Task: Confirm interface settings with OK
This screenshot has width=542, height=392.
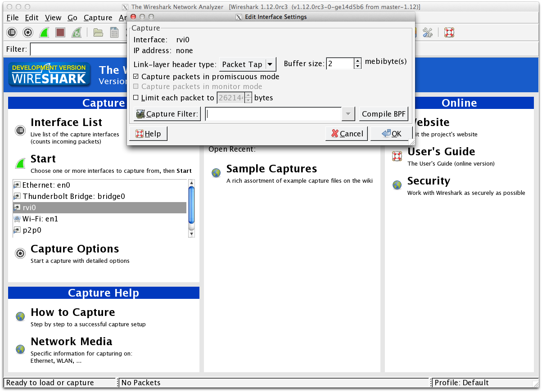Action: (391, 134)
